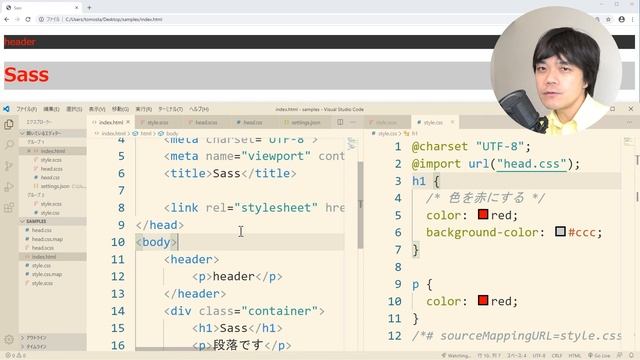Reload the Chrome page
640x360 pixels.
tap(28, 19)
